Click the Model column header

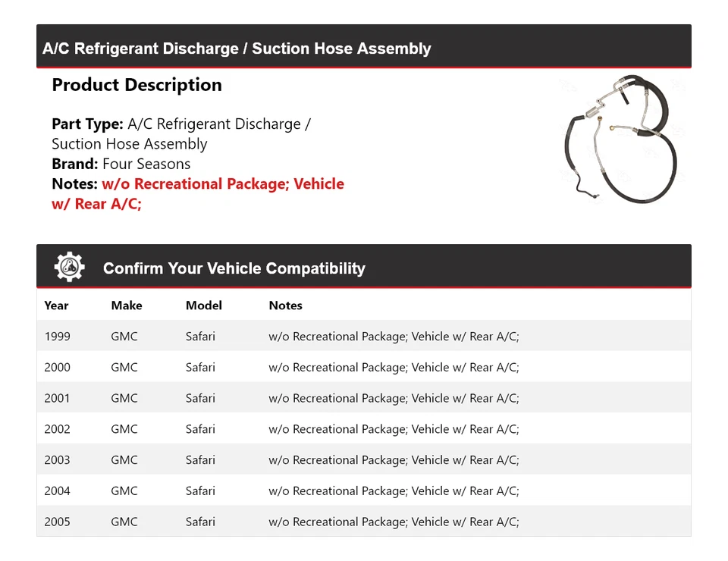click(203, 306)
